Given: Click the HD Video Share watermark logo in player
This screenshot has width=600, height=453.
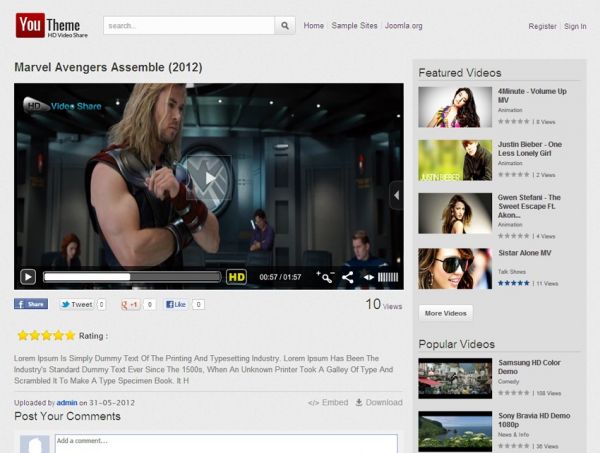Looking at the screenshot, I should 63,106.
